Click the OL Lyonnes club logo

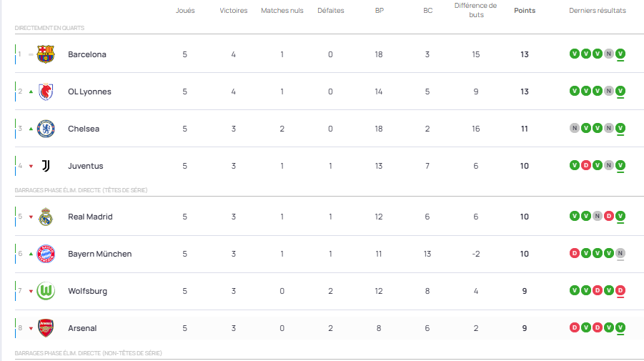click(46, 92)
